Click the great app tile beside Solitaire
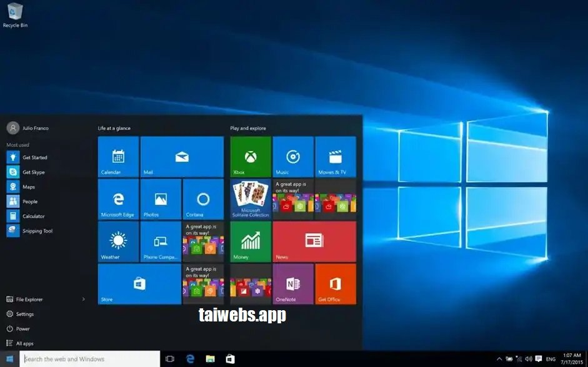Image resolution: width=588 pixels, height=367 pixels. pos(293,199)
